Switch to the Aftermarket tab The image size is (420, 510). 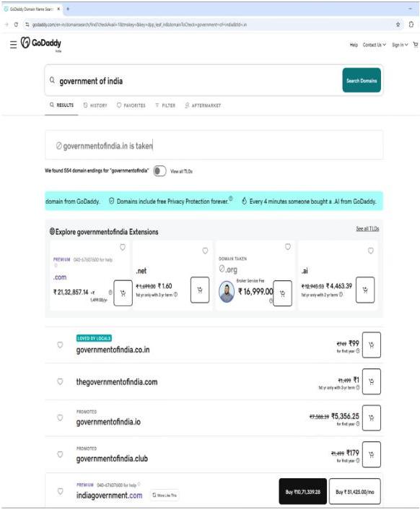(x=203, y=105)
